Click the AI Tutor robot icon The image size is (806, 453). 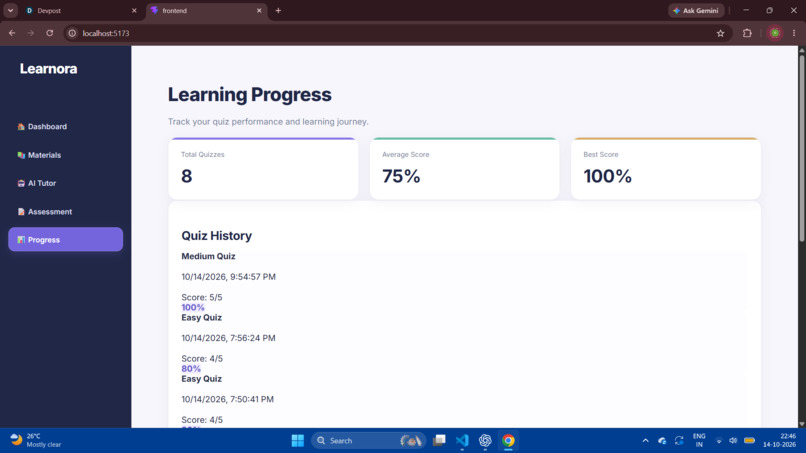point(21,183)
